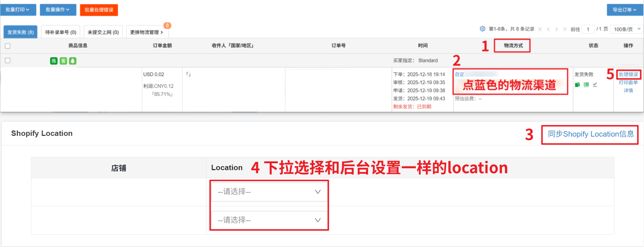Click the 剩余发货: 已到期 red text
This screenshot has height=247, width=644.
(x=412, y=106)
